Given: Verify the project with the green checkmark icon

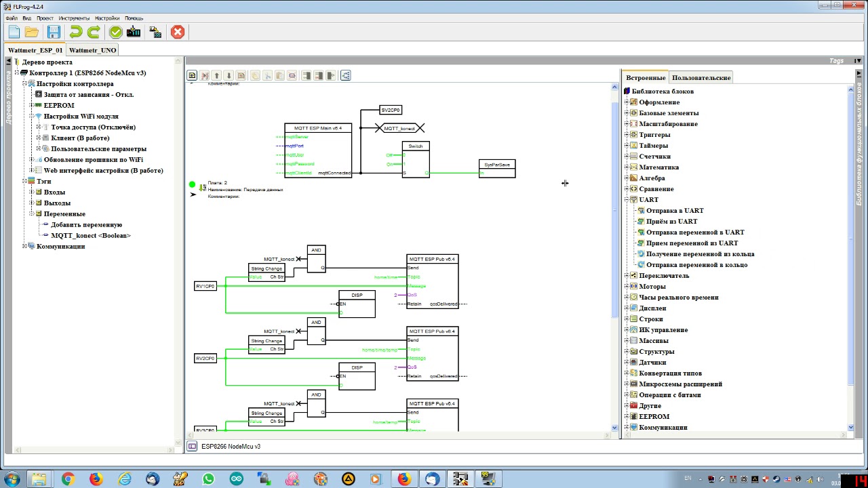Looking at the screenshot, I should point(116,32).
